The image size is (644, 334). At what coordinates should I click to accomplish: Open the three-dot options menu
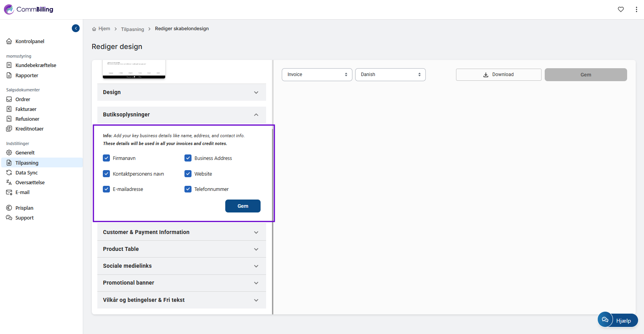click(x=636, y=9)
